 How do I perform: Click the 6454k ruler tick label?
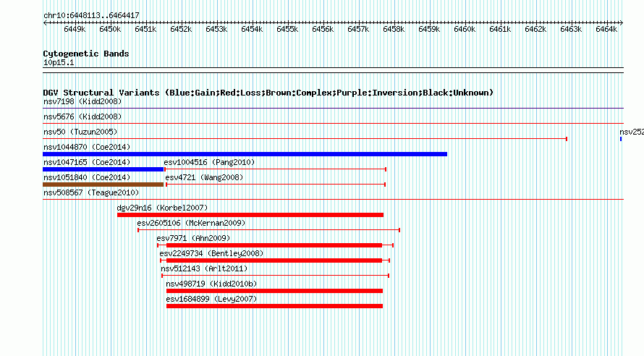click(253, 29)
